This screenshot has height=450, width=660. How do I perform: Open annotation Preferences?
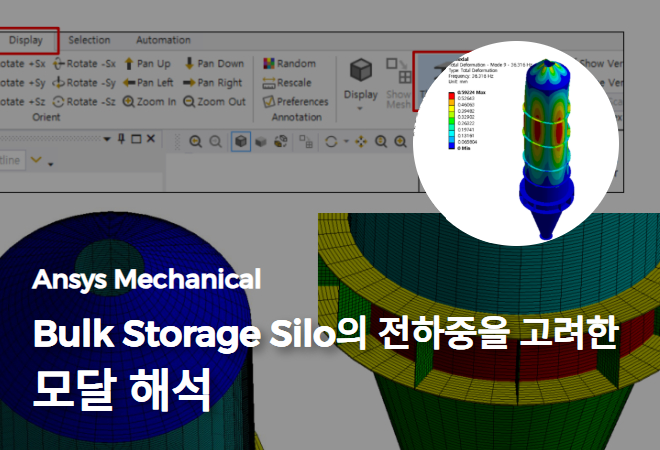point(295,101)
